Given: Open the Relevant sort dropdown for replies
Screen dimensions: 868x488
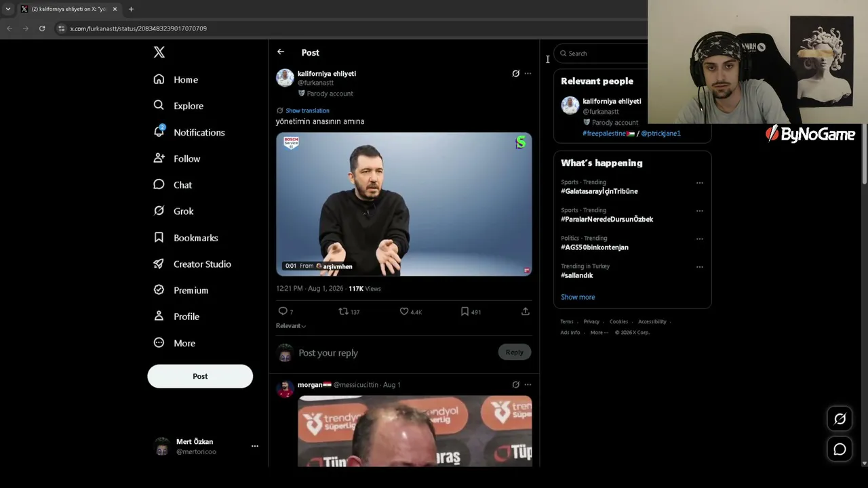Looking at the screenshot, I should 291,326.
